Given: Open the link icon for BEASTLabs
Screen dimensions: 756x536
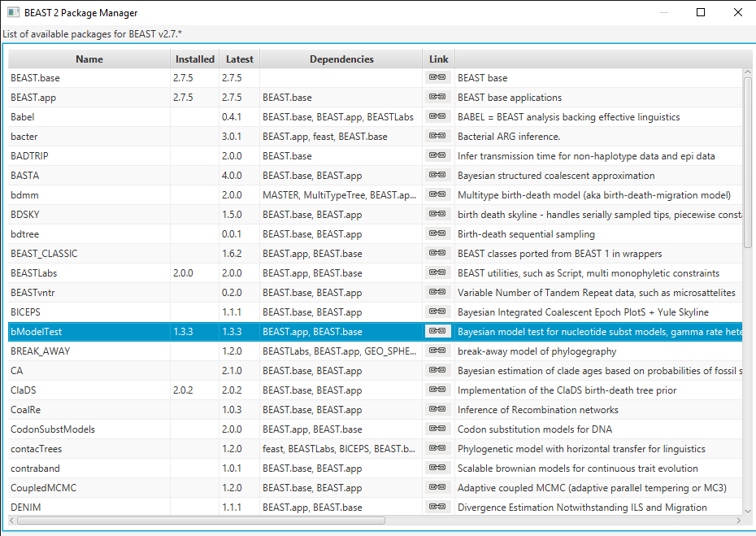Looking at the screenshot, I should (x=437, y=272).
